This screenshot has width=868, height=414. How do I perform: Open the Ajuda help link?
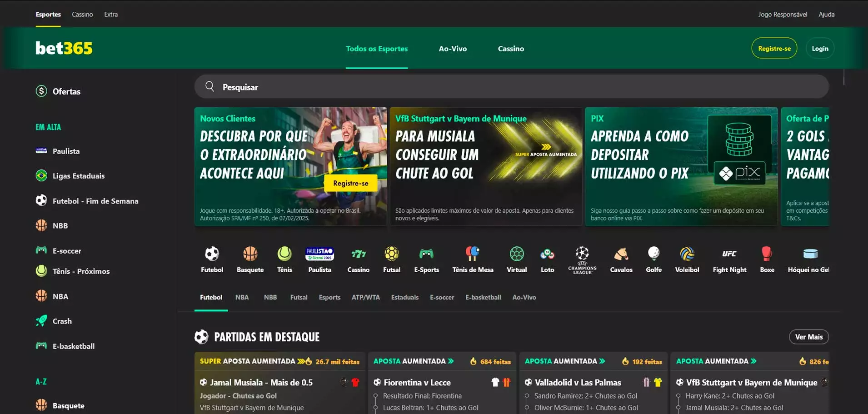coord(826,15)
